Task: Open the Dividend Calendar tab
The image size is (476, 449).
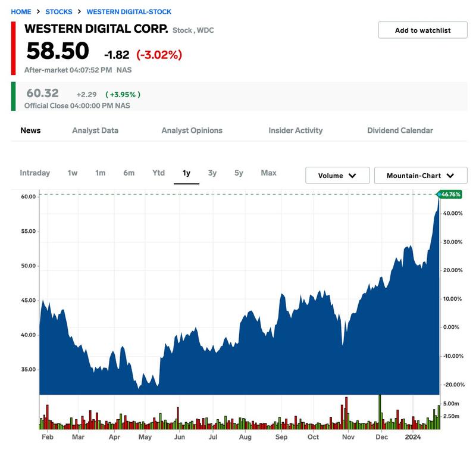Action: 400,130
